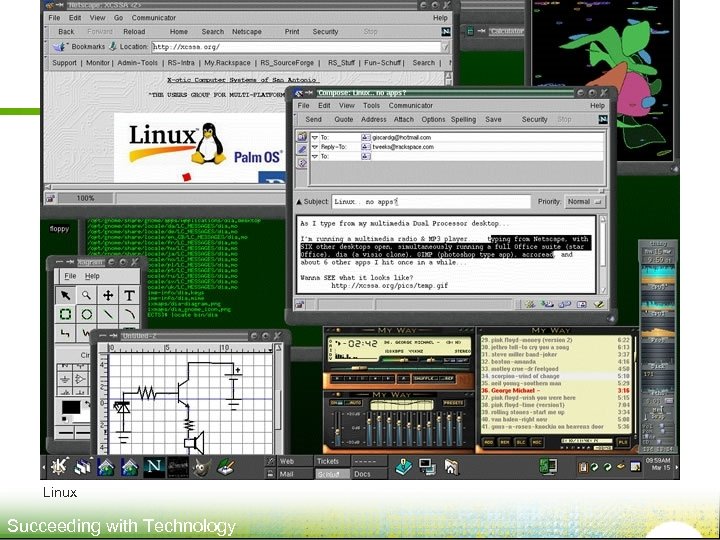The width and height of the screenshot is (720, 540).
Task: Open the network computers panel icon
Action: pos(427,467)
